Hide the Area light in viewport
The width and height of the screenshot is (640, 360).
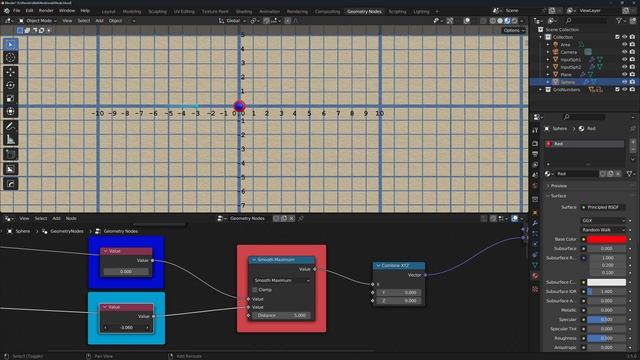click(624, 44)
